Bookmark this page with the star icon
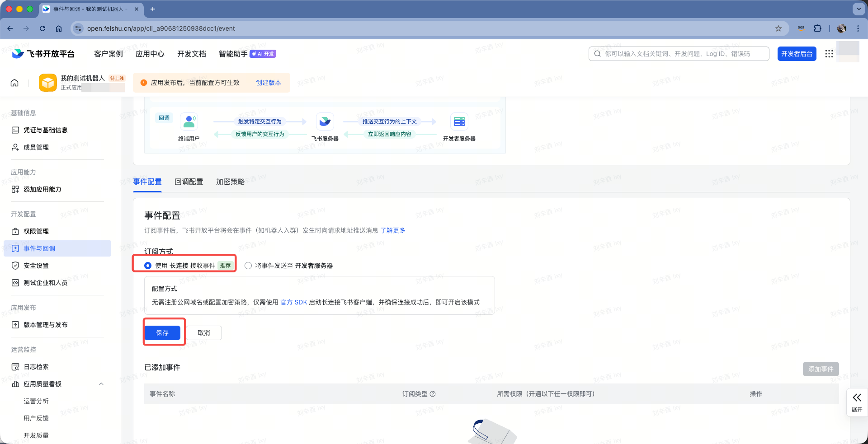The image size is (868, 444). (x=778, y=28)
